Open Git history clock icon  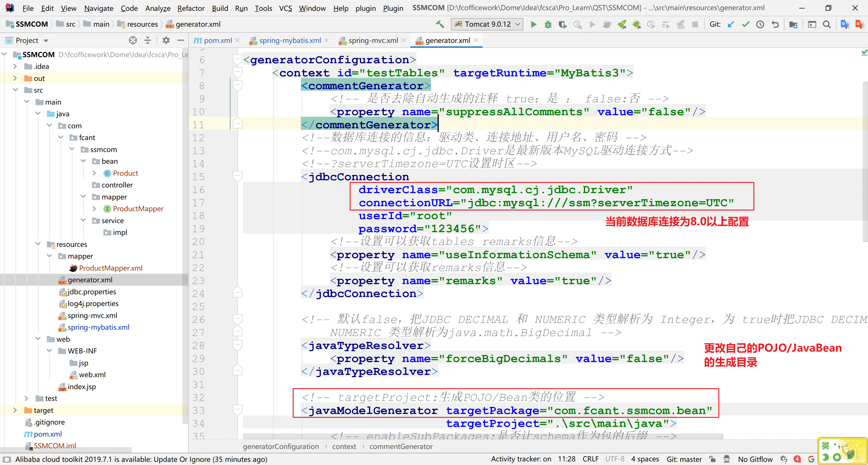tap(760, 24)
